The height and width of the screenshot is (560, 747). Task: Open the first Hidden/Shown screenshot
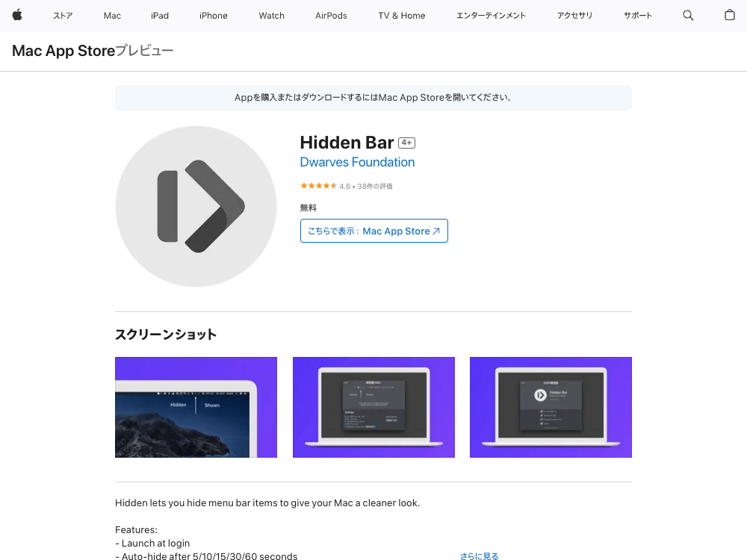(196, 407)
